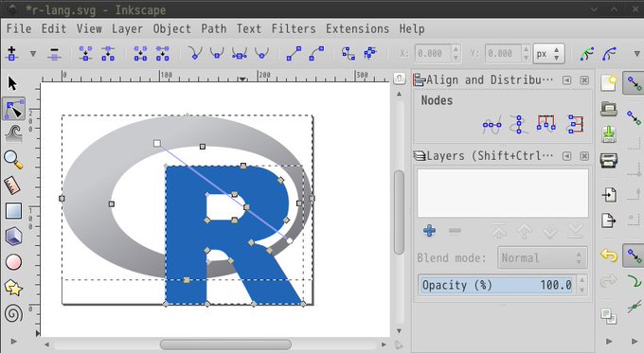The width and height of the screenshot is (644, 353).
Task: Click Join nodes with segment icon
Action: (140, 53)
